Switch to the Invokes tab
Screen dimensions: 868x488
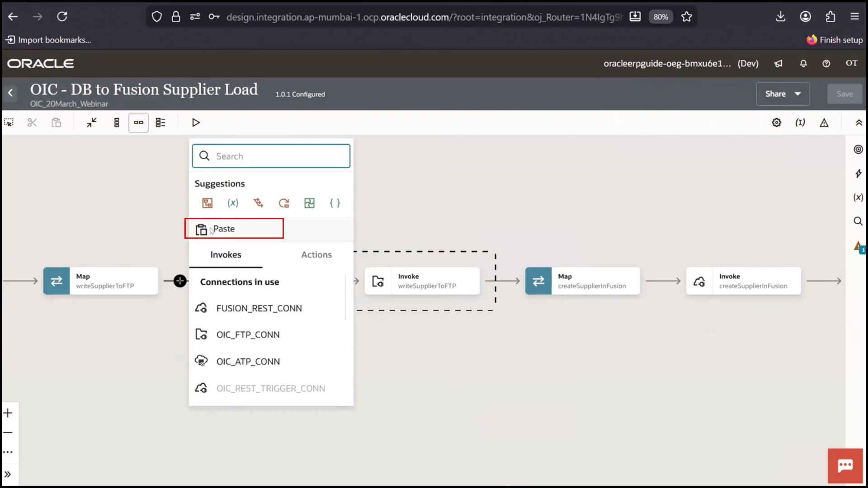click(226, 254)
